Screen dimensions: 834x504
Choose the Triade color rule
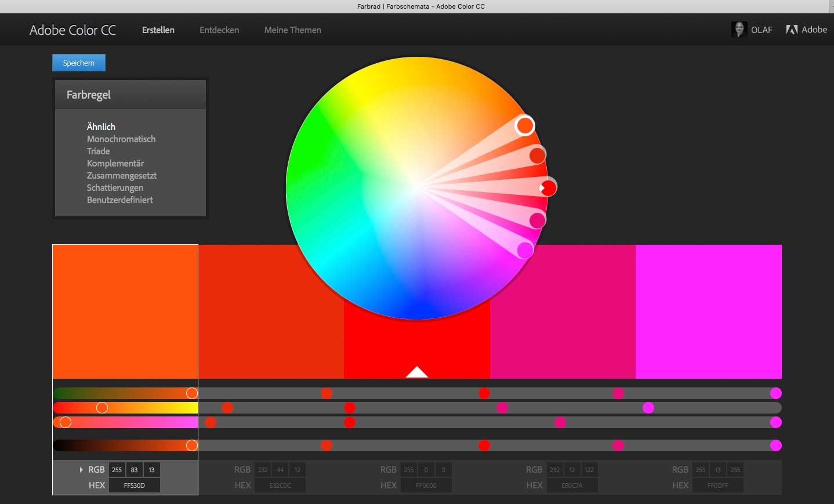click(x=98, y=151)
